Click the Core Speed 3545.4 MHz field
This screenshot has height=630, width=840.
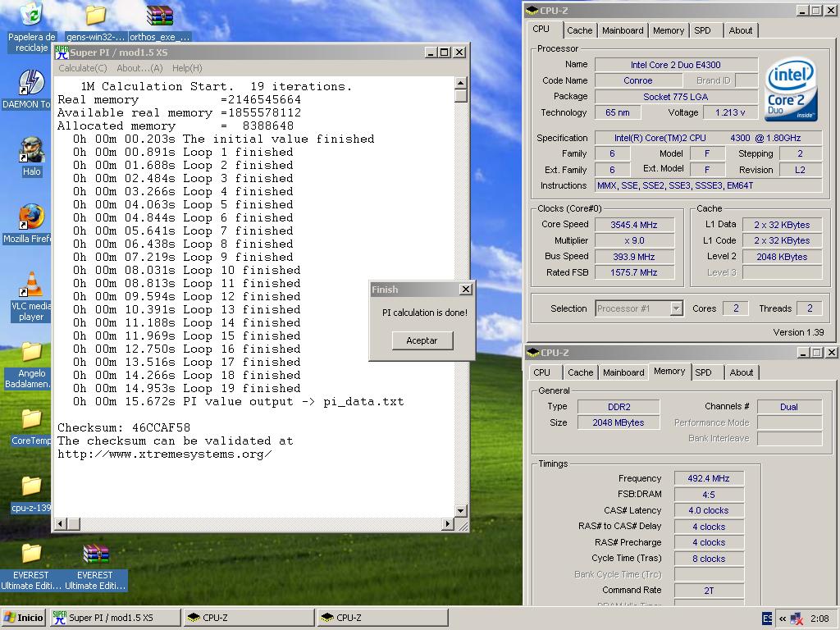pos(634,225)
